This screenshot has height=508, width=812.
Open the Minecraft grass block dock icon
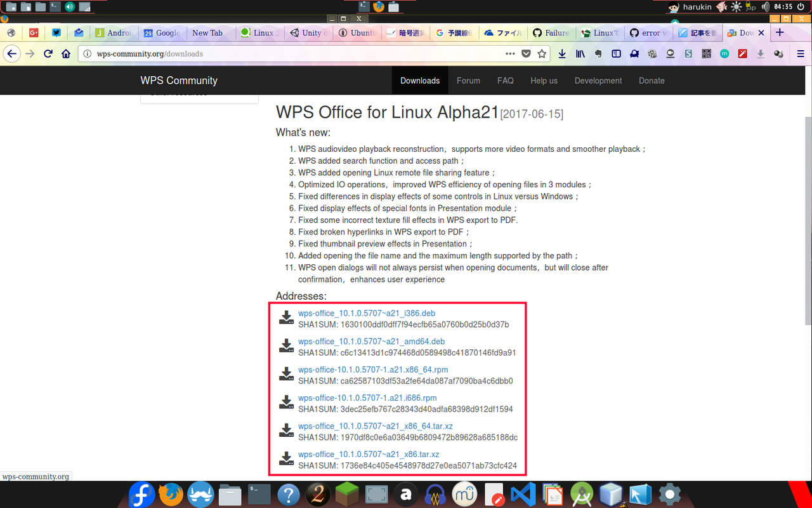click(x=347, y=494)
